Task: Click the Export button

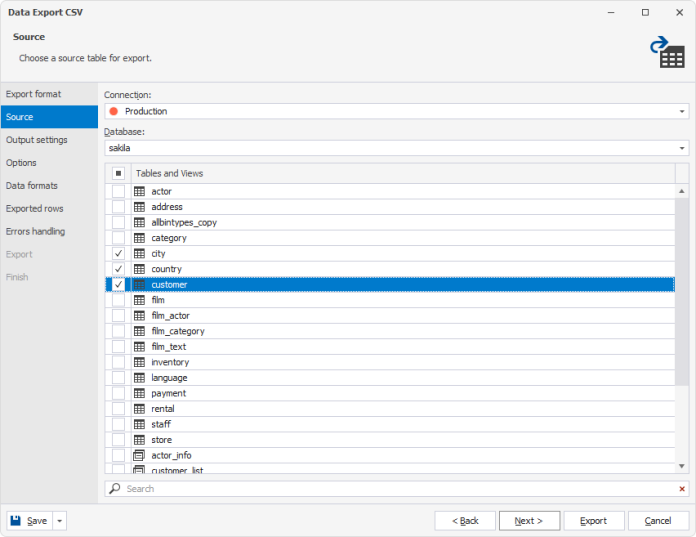Action: tap(594, 521)
